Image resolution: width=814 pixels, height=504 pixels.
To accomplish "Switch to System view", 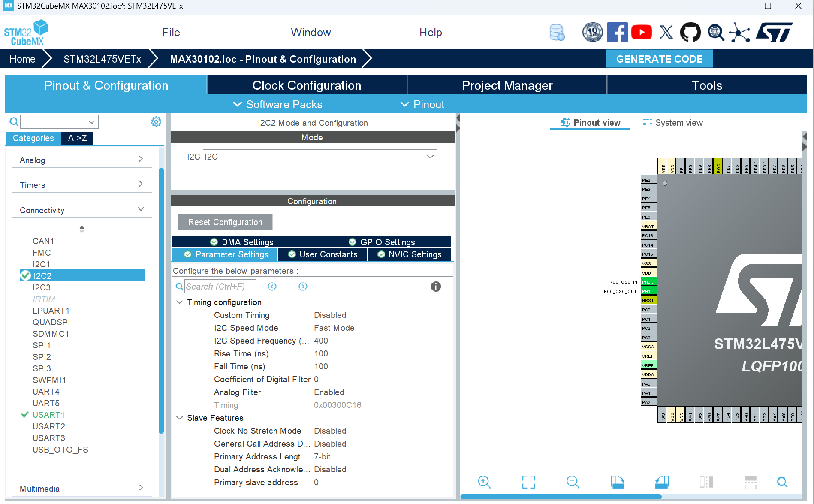I will tap(673, 123).
